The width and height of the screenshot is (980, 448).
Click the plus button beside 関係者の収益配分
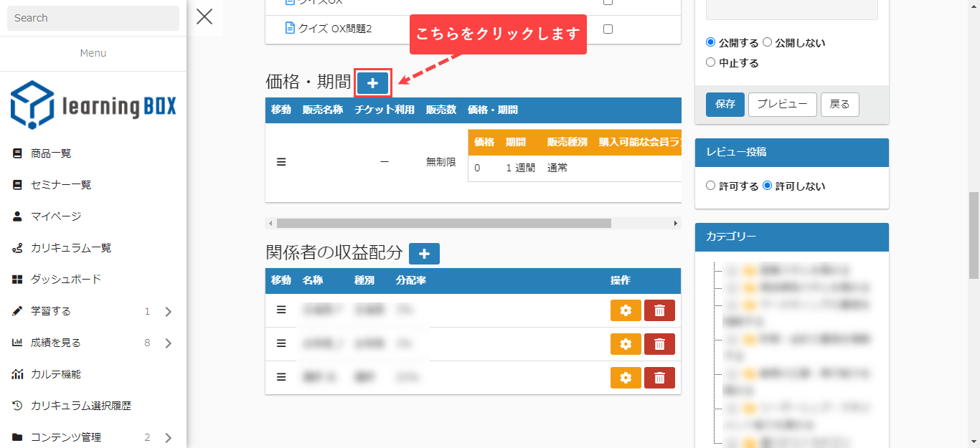pyautogui.click(x=424, y=254)
